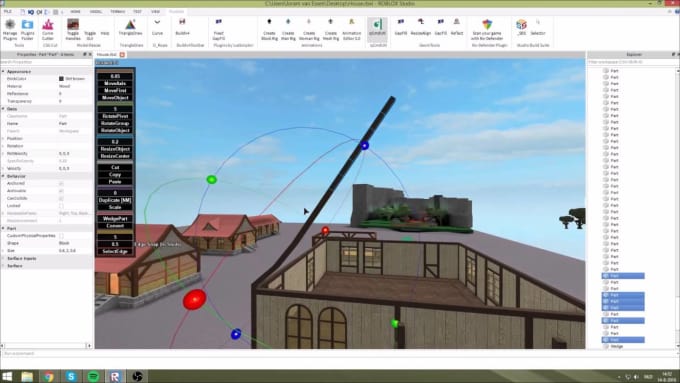Collapse the Appearance property section
The image size is (680, 383).
click(x=3, y=71)
